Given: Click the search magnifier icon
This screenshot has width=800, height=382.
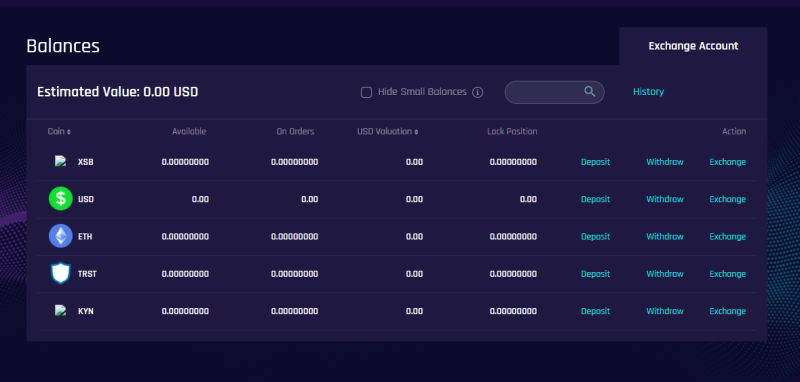Looking at the screenshot, I should tap(590, 91).
